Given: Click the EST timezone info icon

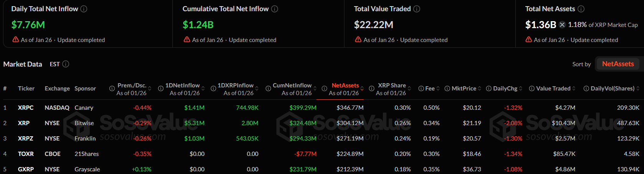Looking at the screenshot, I should (66, 64).
